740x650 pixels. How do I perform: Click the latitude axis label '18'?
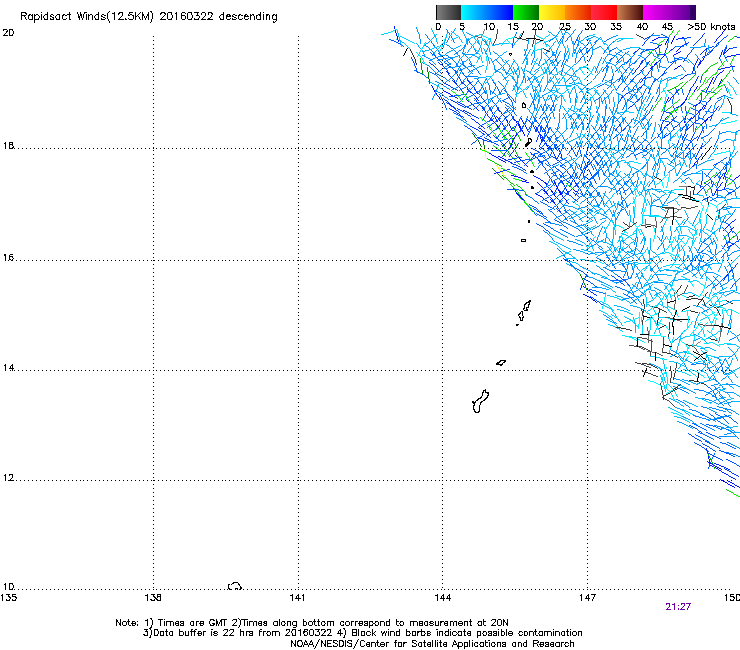(8, 145)
